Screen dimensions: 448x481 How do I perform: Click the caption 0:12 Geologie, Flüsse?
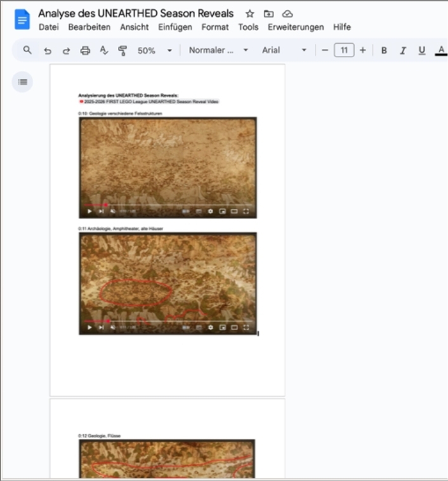100,435
